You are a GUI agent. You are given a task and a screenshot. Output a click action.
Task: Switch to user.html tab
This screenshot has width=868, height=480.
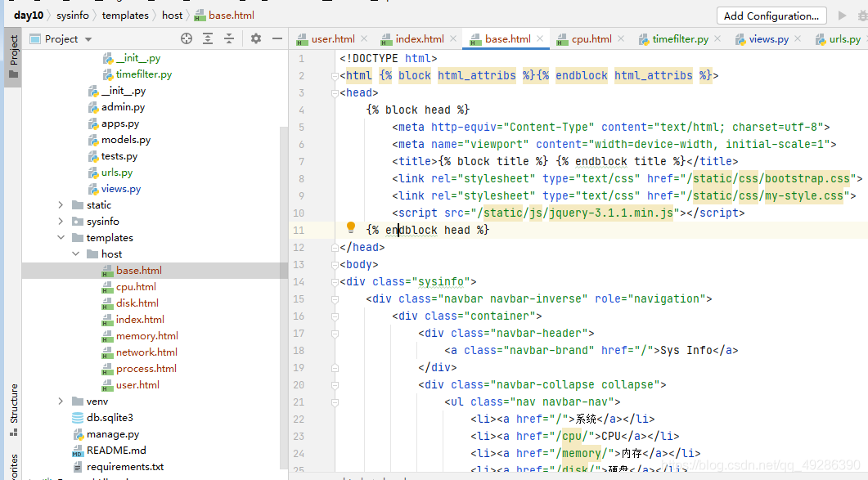pos(333,38)
